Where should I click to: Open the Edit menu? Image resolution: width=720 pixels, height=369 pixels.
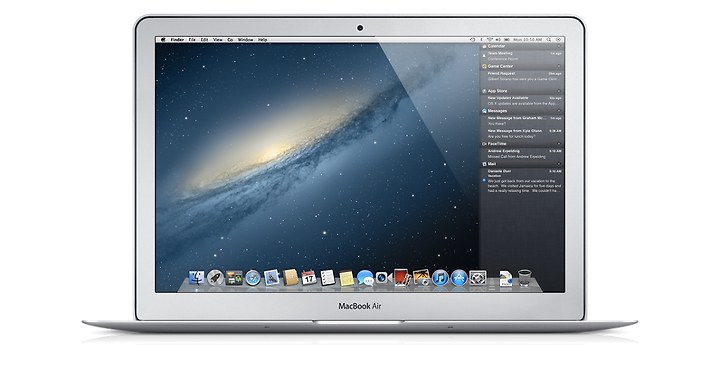[204, 40]
